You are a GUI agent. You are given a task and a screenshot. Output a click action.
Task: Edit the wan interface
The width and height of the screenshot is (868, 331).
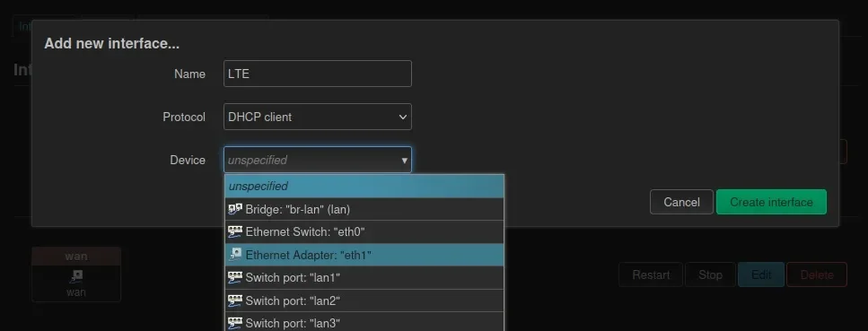(761, 274)
